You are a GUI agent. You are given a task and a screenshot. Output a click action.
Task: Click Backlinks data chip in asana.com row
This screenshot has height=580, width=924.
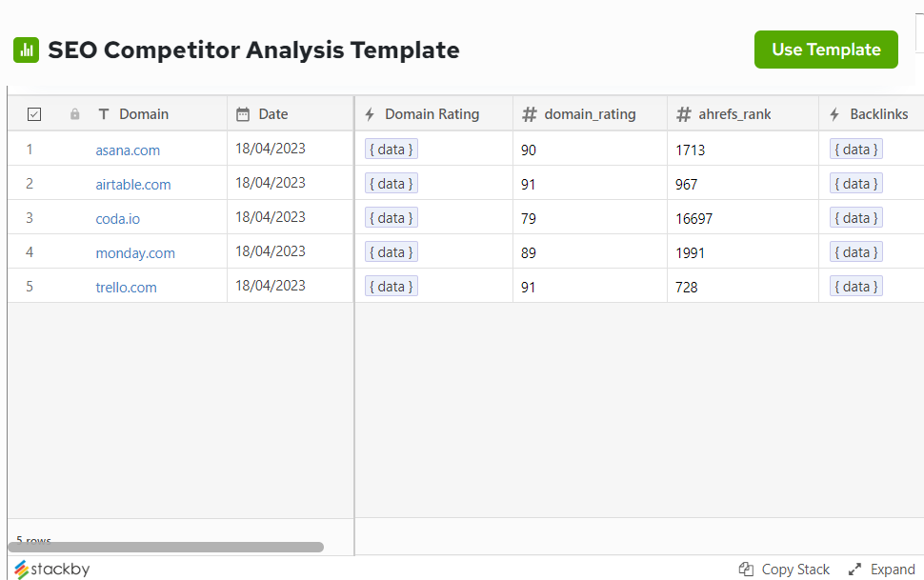click(x=856, y=150)
